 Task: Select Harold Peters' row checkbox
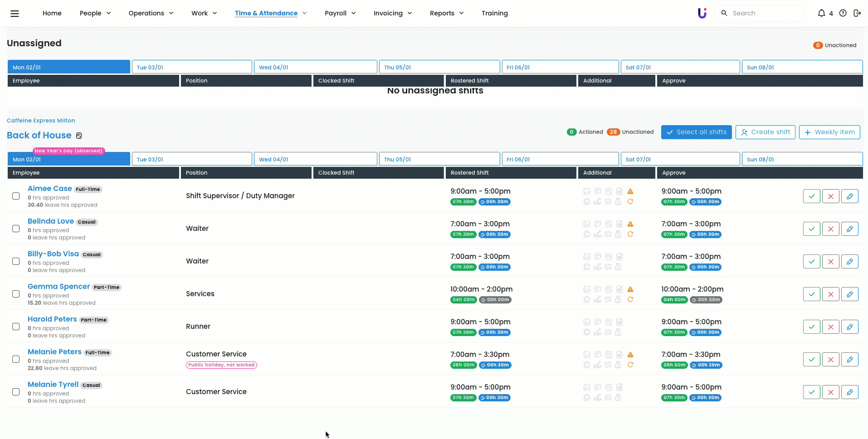[16, 327]
